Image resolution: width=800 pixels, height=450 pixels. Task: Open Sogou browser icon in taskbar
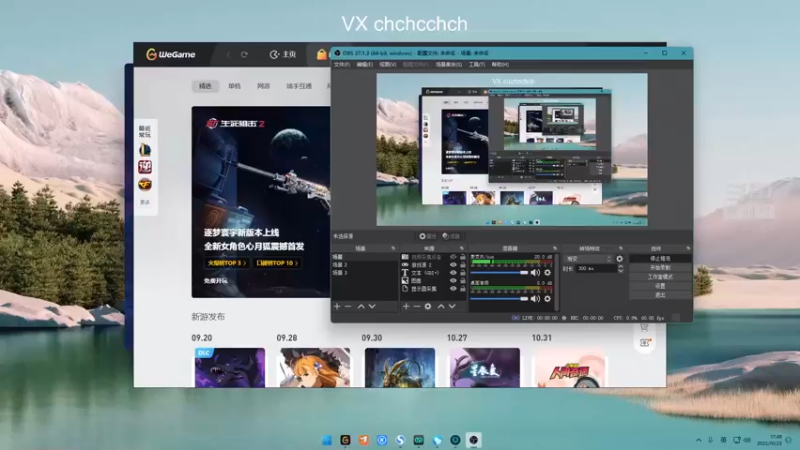(401, 440)
